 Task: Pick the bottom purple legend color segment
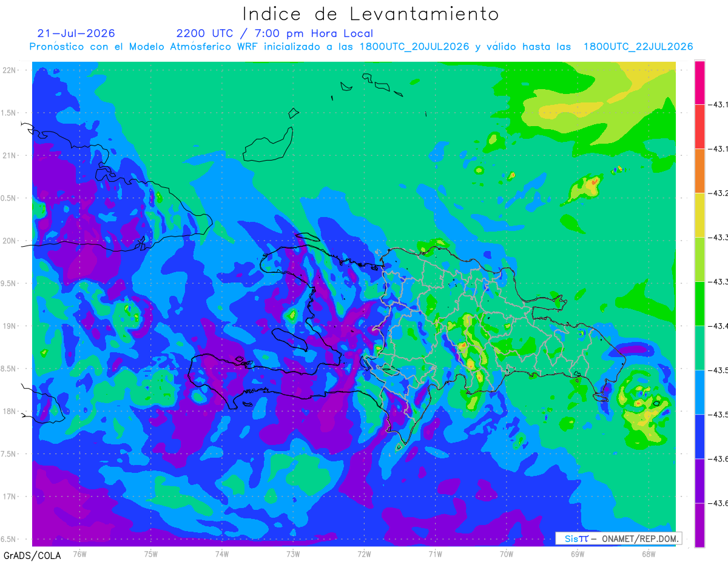pos(699,525)
